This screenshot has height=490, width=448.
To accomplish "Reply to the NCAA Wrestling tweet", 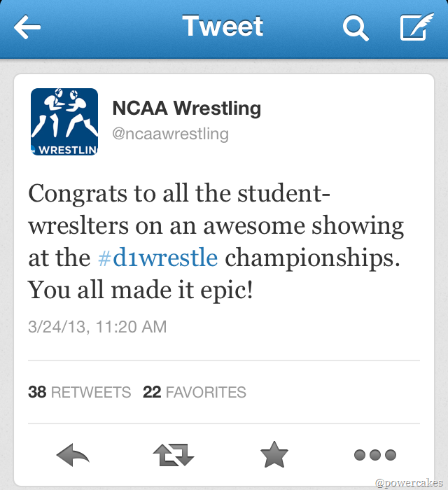I will point(73,456).
